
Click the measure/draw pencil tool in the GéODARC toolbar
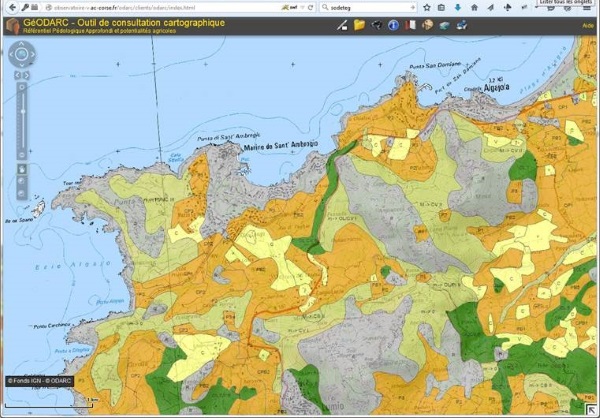343,25
